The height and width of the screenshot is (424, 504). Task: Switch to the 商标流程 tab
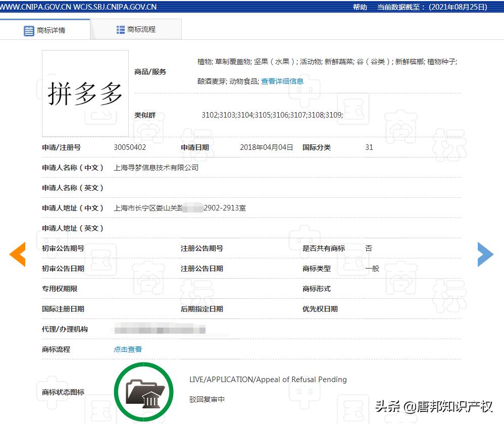[141, 29]
